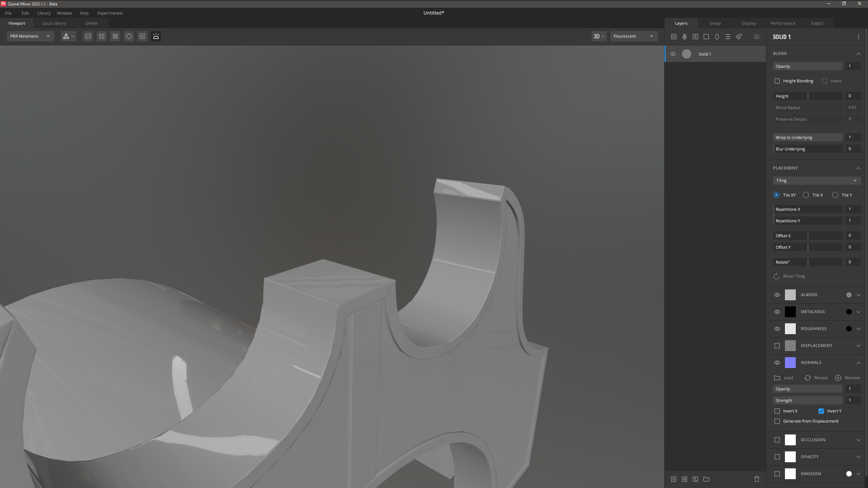Delete layer with trash icon
Image resolution: width=868 pixels, height=488 pixels.
[x=757, y=479]
